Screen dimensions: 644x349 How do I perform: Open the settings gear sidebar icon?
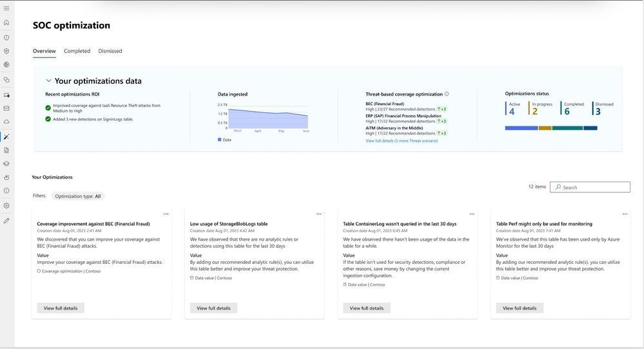coord(6,206)
